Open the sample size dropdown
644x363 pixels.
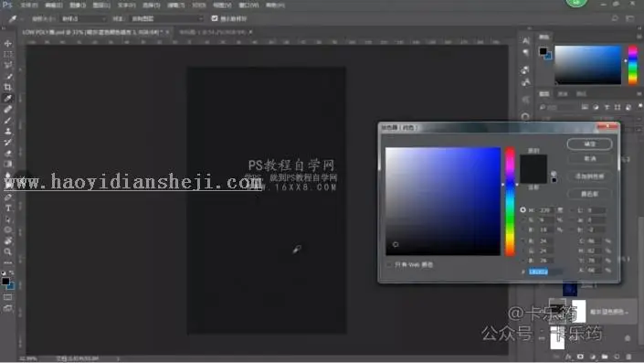[82, 19]
